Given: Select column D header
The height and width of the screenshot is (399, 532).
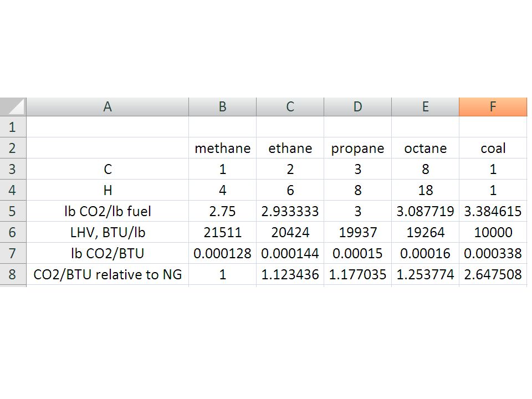Looking at the screenshot, I should coord(357,107).
